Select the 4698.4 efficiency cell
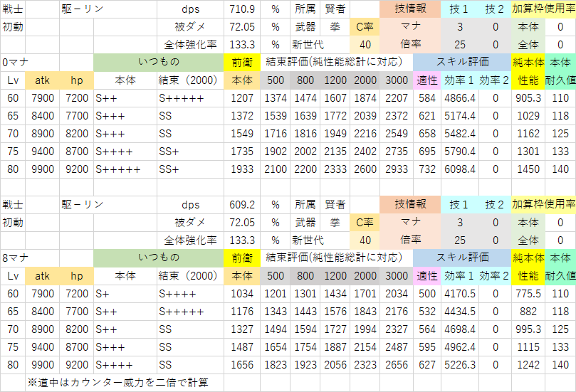This screenshot has width=576, height=392. click(x=459, y=329)
